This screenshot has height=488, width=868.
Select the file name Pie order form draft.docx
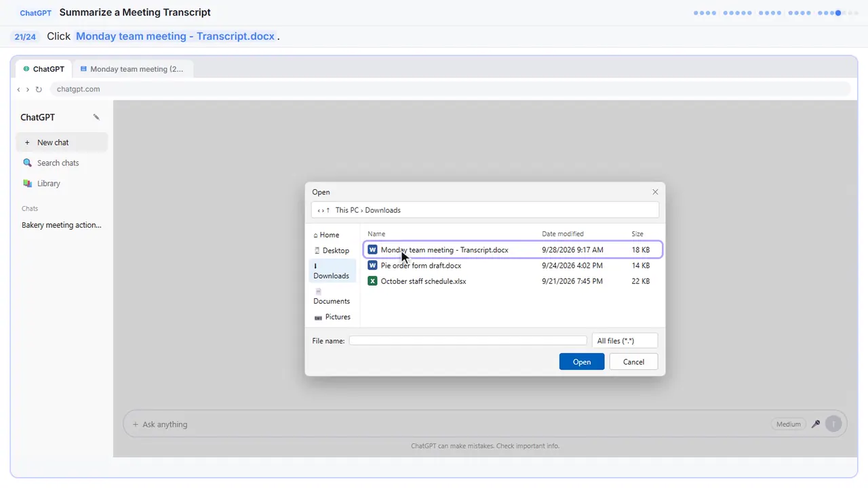(x=421, y=266)
